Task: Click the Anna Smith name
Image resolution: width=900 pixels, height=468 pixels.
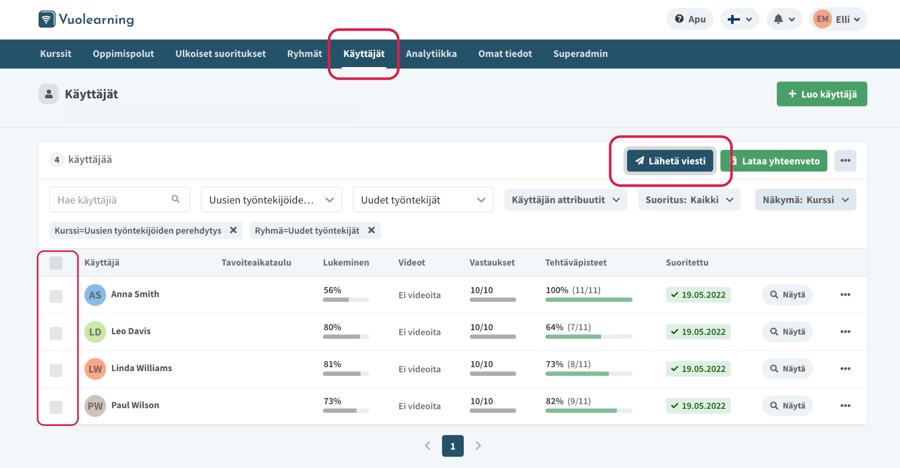Action: point(135,294)
